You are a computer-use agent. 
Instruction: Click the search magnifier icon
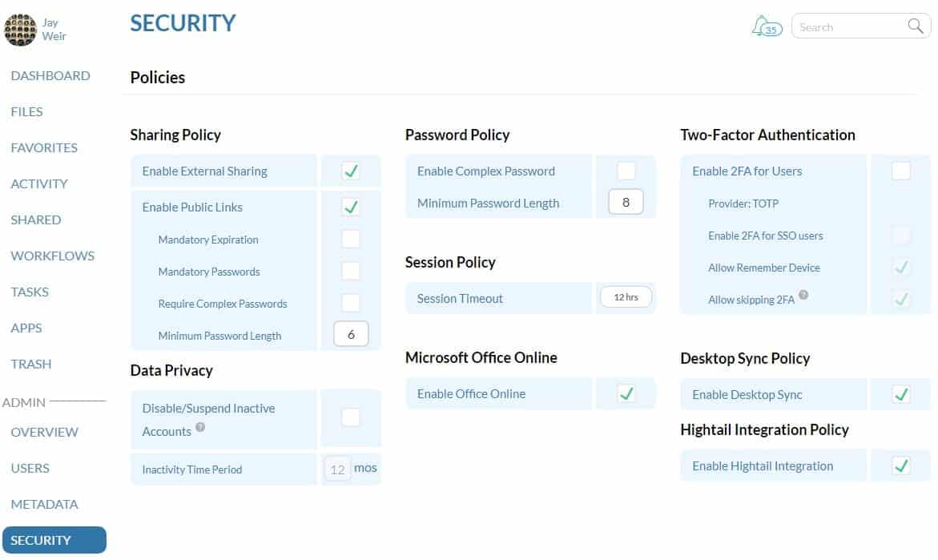[915, 26]
